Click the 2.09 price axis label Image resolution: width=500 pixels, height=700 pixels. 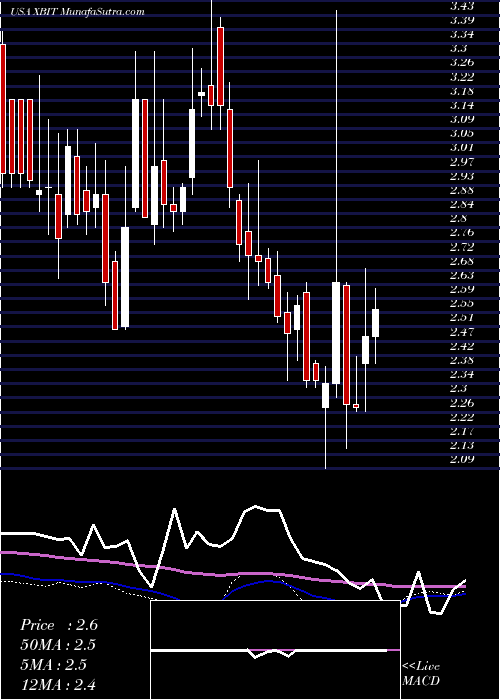(462, 459)
